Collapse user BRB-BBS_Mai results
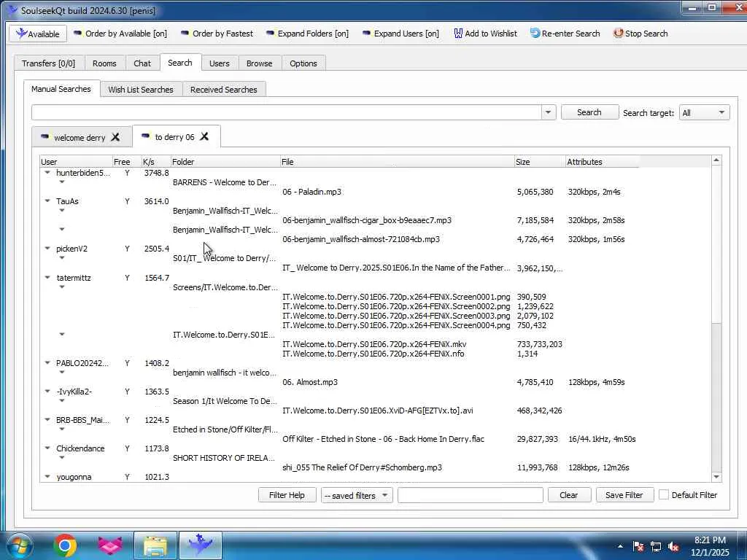Image resolution: width=747 pixels, height=560 pixels. [x=47, y=420]
